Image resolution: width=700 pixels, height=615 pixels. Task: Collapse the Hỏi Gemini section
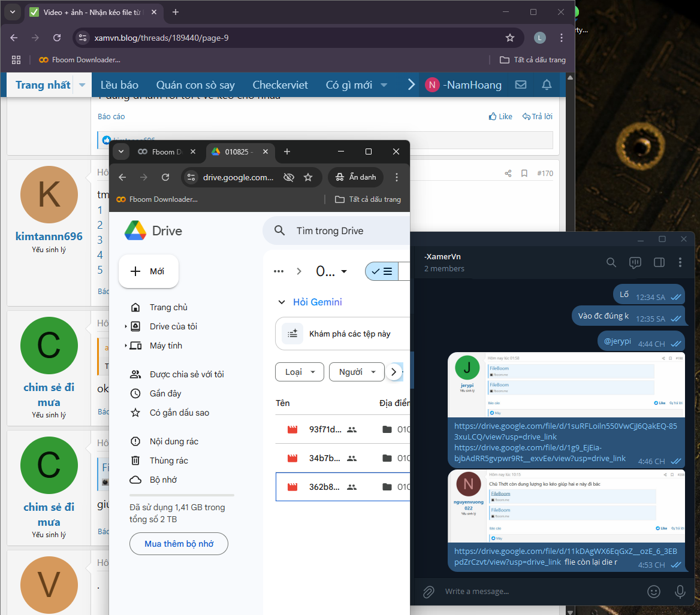click(282, 302)
